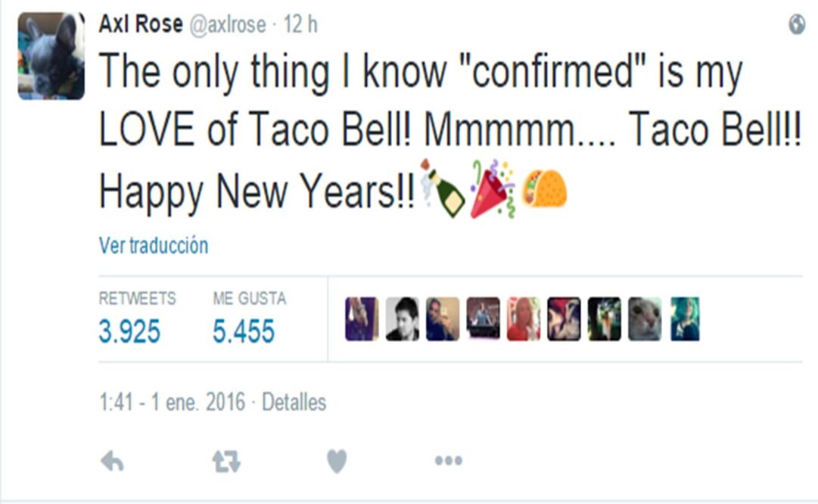
Task: Click the @axlrose handle
Action: click(x=227, y=25)
